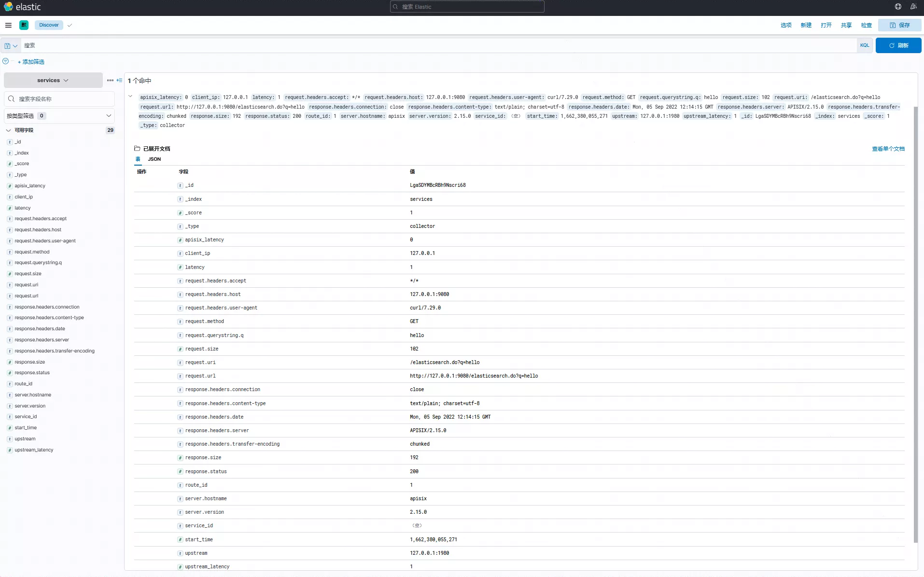Open the help icon in the top bar

pyautogui.click(x=897, y=6)
